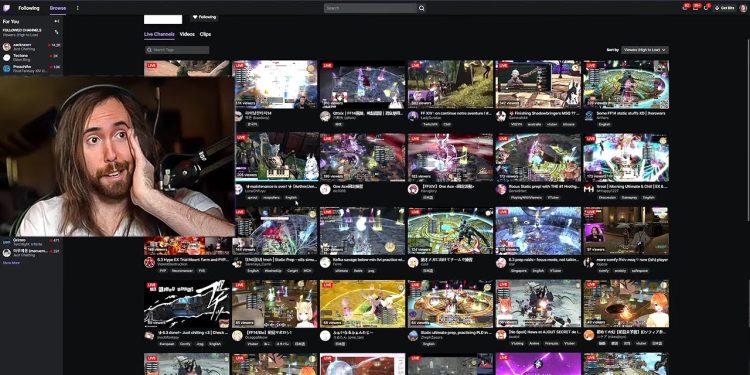Screen dimensions: 750x375
Task: Click the avatar beside '6.3 Hype EX Trial Mount Farm'
Action: 149,262
